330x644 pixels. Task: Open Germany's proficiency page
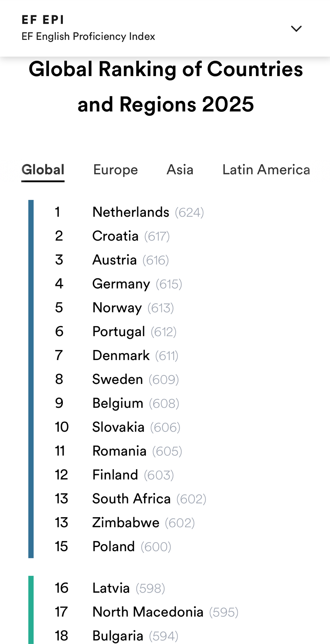coord(121,284)
